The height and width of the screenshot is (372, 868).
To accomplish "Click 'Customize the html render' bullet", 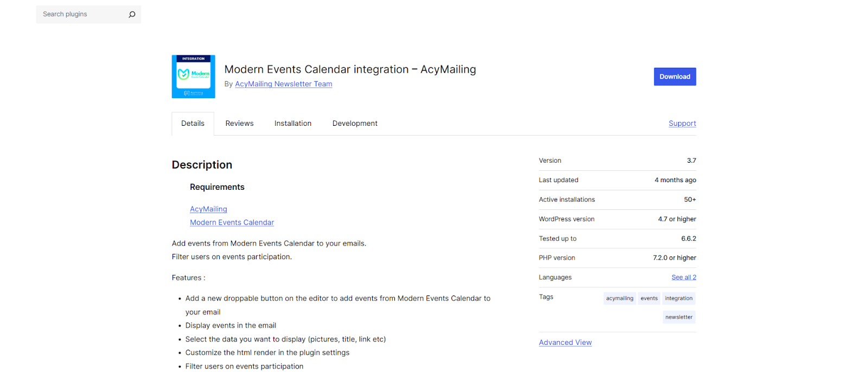I will coord(267,352).
